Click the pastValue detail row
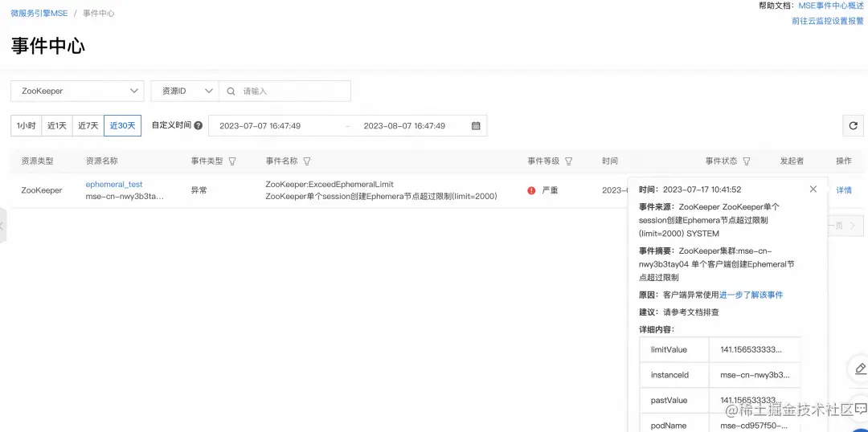 point(719,401)
